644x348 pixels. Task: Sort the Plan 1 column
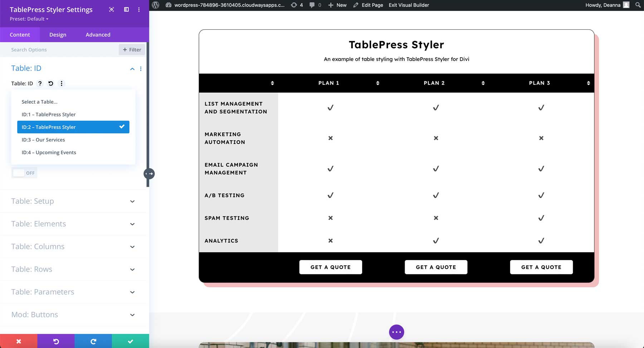[x=377, y=83]
